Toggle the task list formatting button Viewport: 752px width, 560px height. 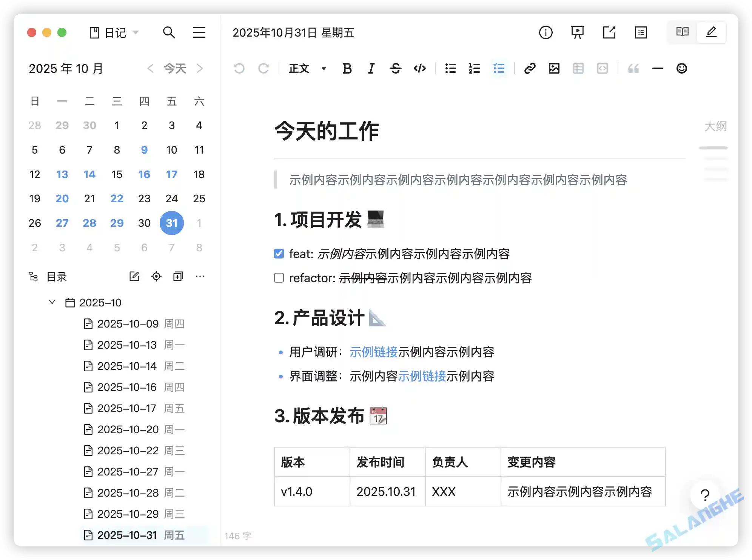(x=498, y=68)
